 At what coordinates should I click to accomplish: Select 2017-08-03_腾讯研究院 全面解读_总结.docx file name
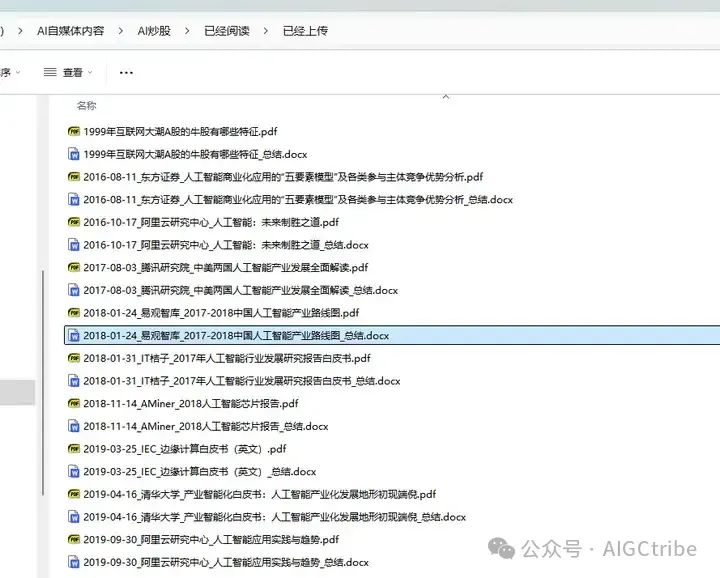(x=241, y=290)
